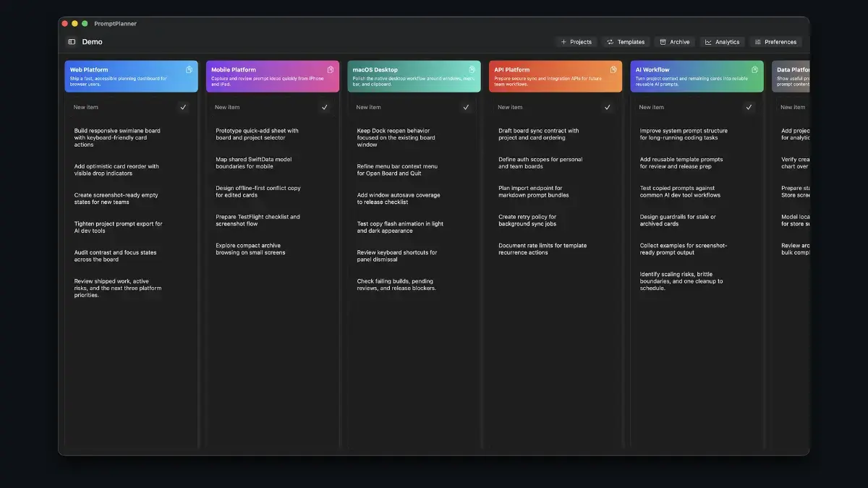Copy the Web Platform prompt via its clipboard icon

(189, 70)
